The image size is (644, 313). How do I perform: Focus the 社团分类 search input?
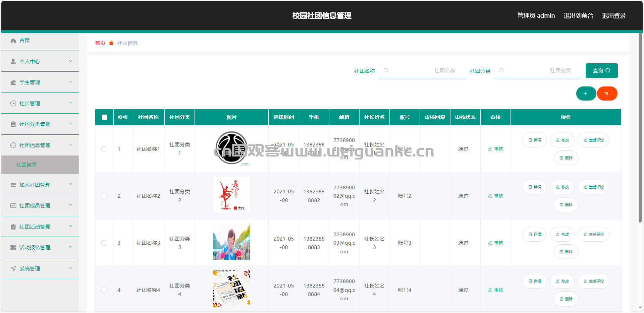538,71
